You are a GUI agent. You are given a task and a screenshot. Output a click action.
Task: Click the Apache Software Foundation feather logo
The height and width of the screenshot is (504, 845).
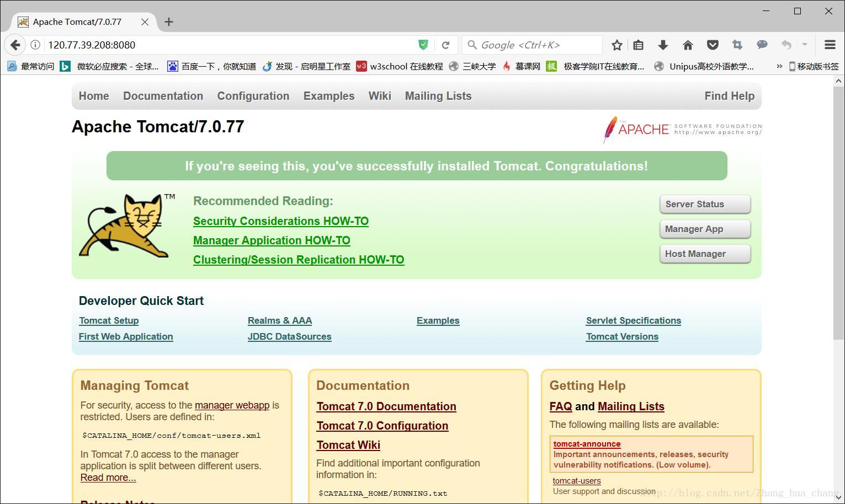pos(682,130)
